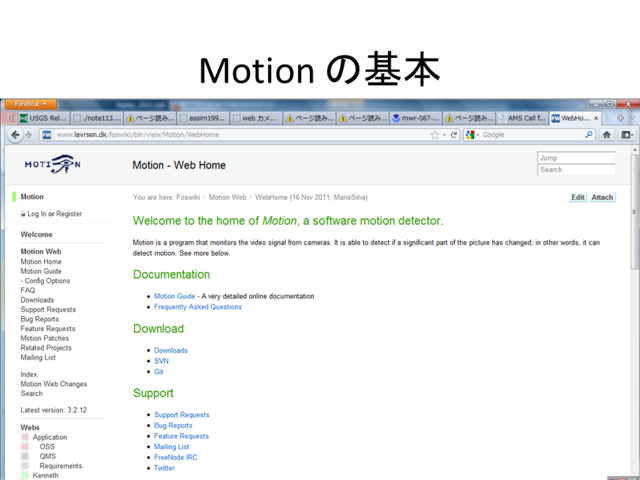Screen dimensions: 640x480
Task: Click the Application web pink color square
Action: coord(25,437)
